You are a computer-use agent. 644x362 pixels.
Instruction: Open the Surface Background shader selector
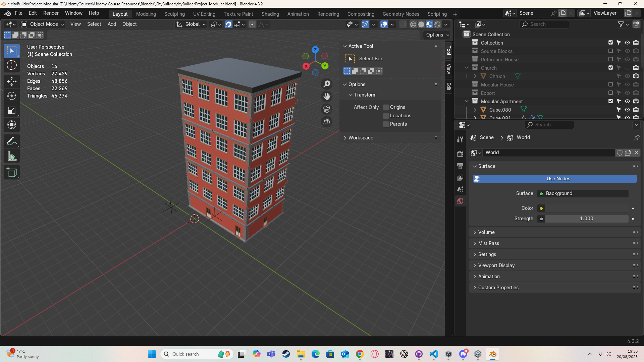583,193
